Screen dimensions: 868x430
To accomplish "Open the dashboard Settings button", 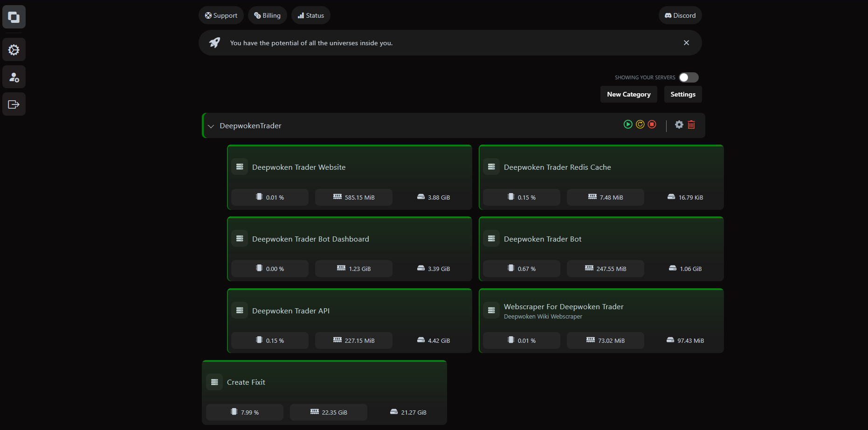I will (683, 94).
